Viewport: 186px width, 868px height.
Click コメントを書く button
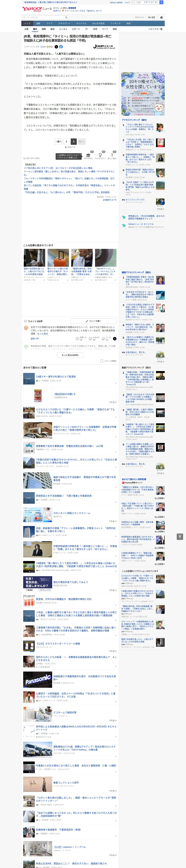point(93,321)
